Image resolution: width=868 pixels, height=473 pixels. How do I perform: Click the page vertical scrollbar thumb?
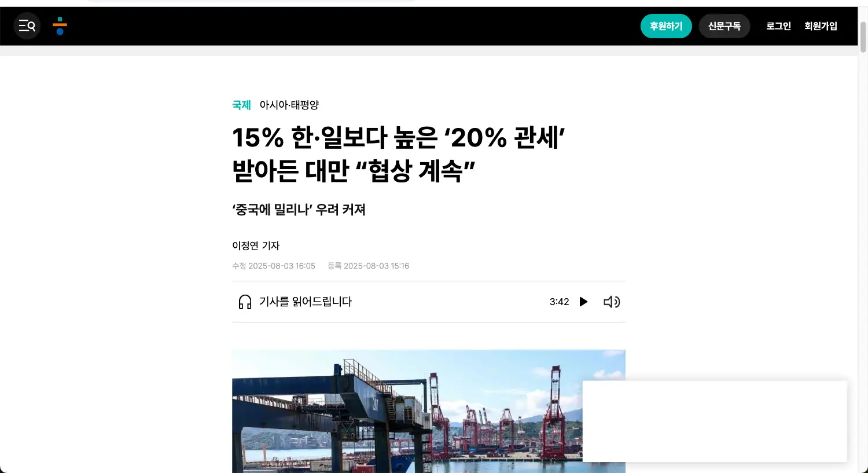[x=863, y=37]
